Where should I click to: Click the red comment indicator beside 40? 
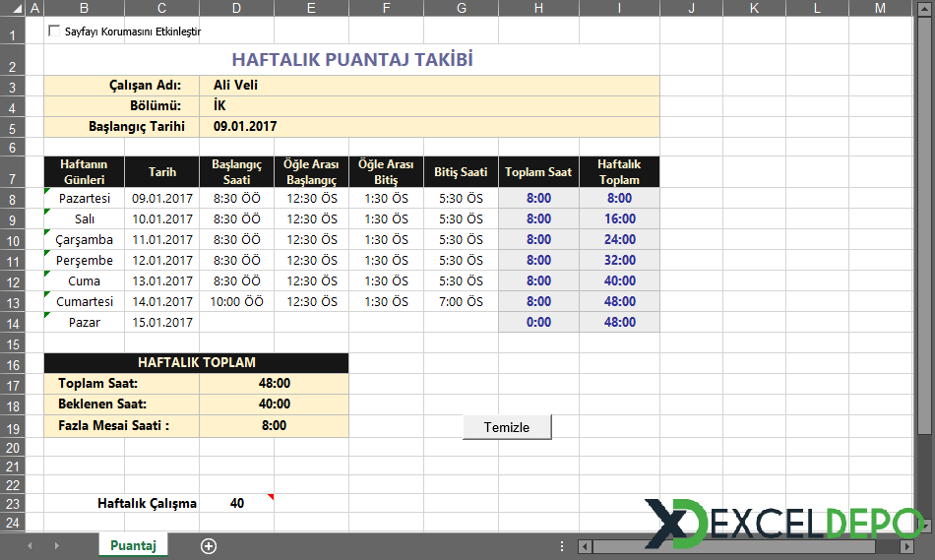271,497
